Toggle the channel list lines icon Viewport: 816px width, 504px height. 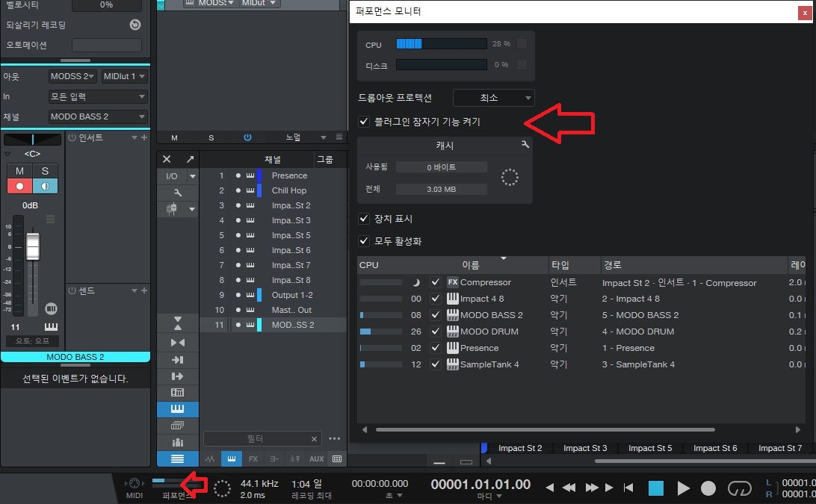177,458
